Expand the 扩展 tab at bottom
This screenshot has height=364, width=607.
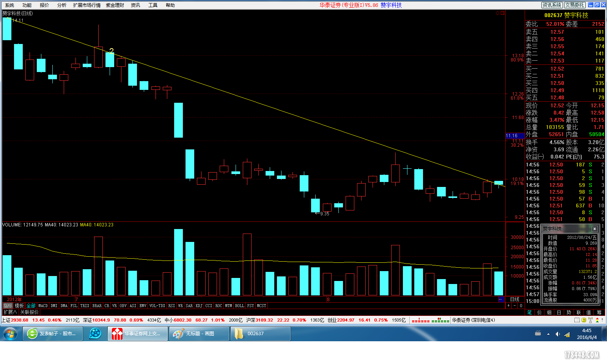(x=10, y=312)
